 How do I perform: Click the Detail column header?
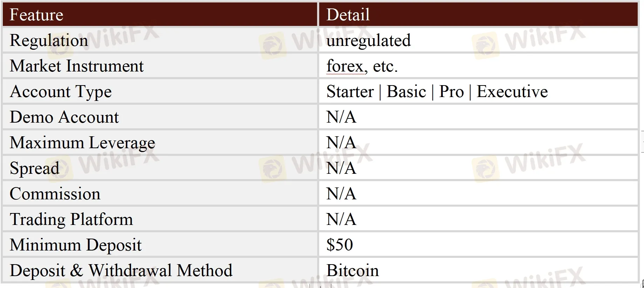tap(348, 15)
